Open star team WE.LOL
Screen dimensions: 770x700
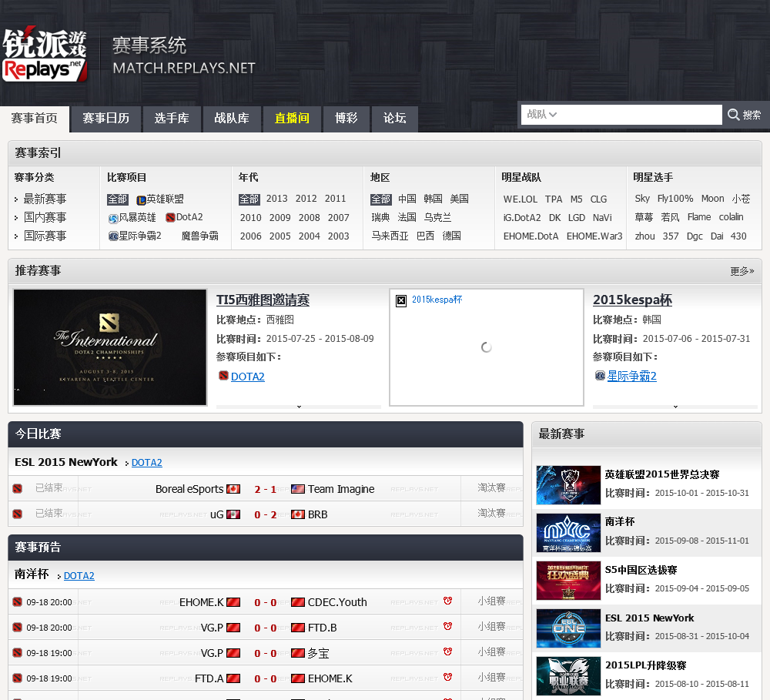[521, 199]
